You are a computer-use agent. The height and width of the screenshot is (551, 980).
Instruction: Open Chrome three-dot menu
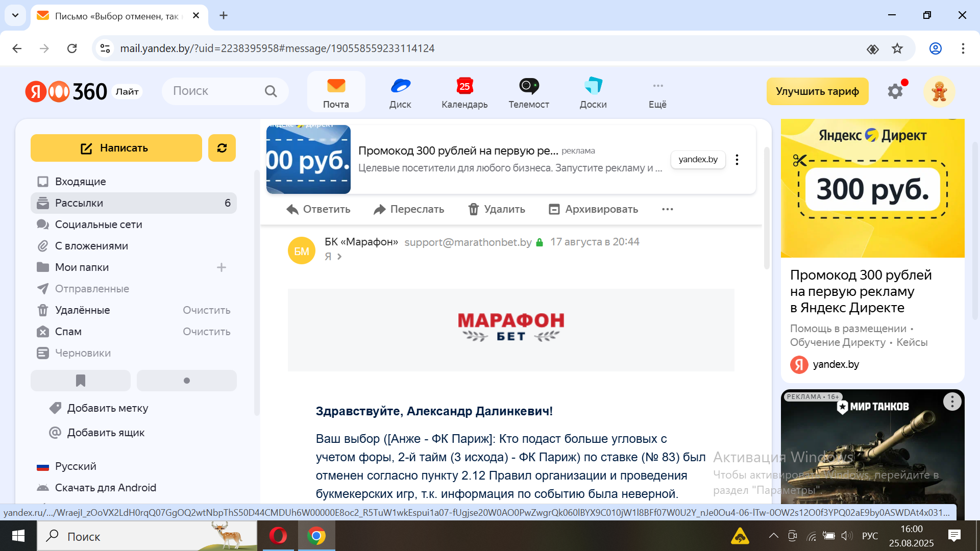pyautogui.click(x=963, y=48)
